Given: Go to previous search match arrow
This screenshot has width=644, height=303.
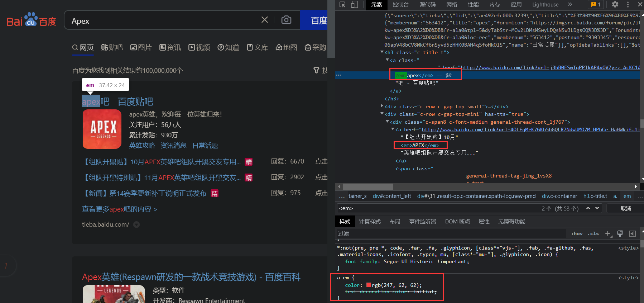Looking at the screenshot, I should coord(588,208).
